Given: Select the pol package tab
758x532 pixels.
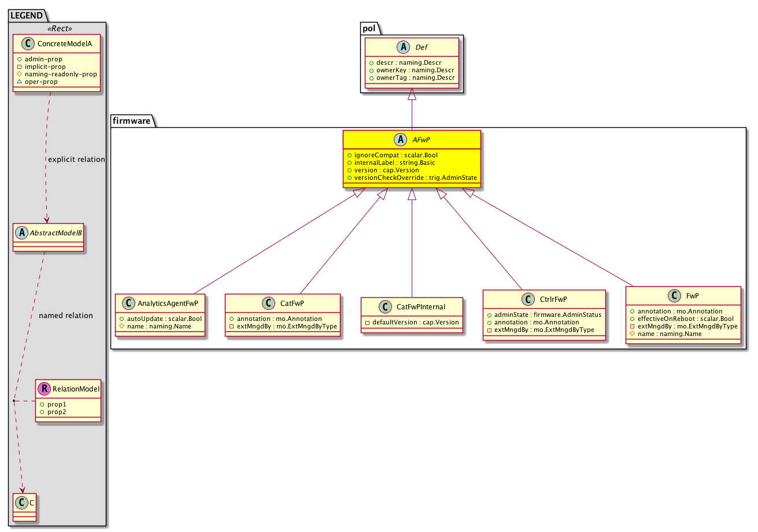Looking at the screenshot, I should coord(369,28).
